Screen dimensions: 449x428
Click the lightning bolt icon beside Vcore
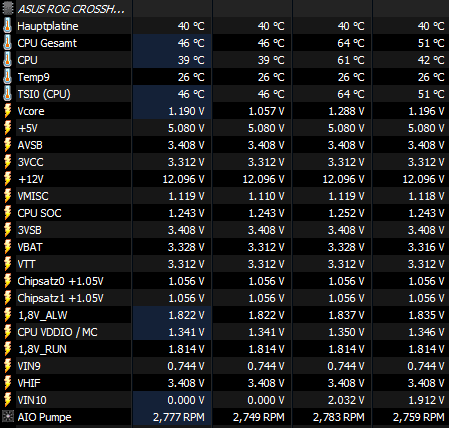(7, 111)
